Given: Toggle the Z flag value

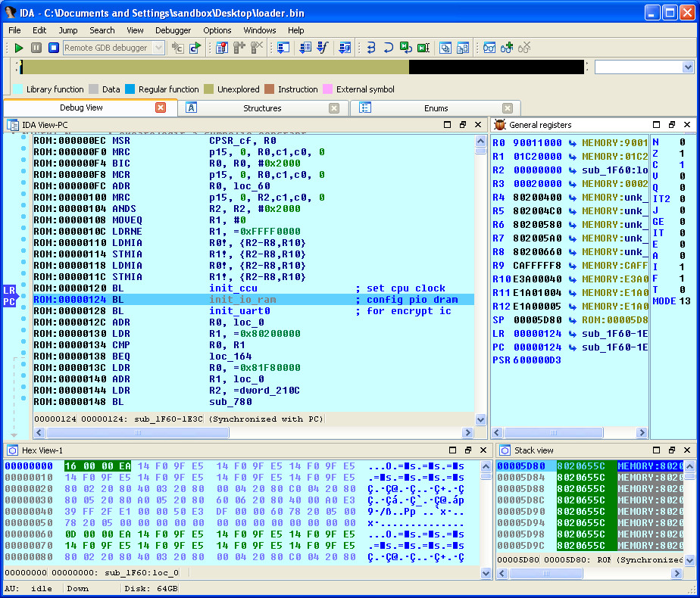Looking at the screenshot, I should [682, 154].
